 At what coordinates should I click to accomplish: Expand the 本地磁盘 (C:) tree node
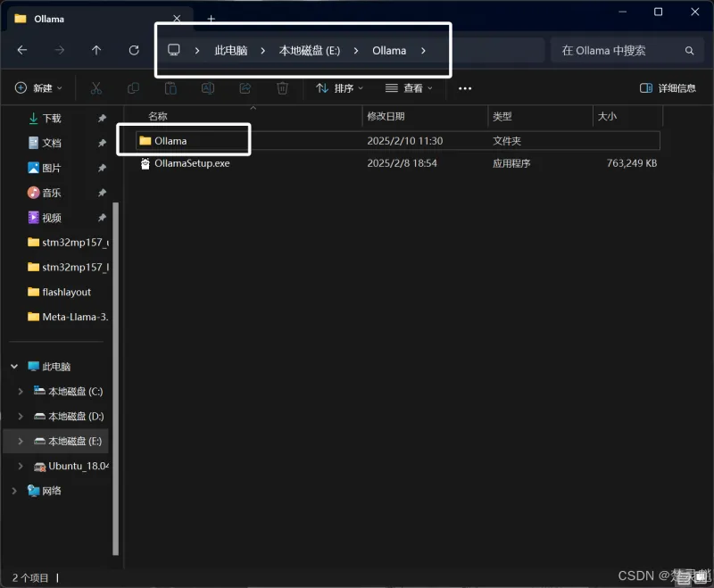21,392
